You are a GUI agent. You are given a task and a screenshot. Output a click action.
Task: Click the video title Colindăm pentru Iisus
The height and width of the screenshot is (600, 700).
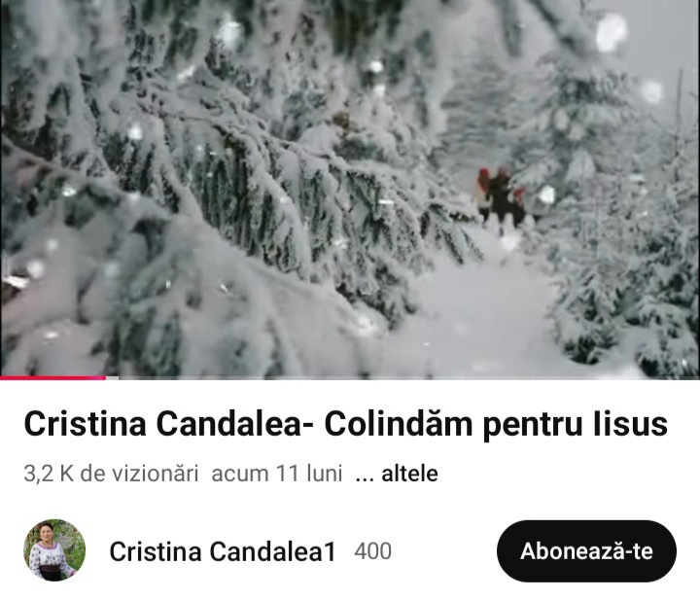(x=496, y=424)
